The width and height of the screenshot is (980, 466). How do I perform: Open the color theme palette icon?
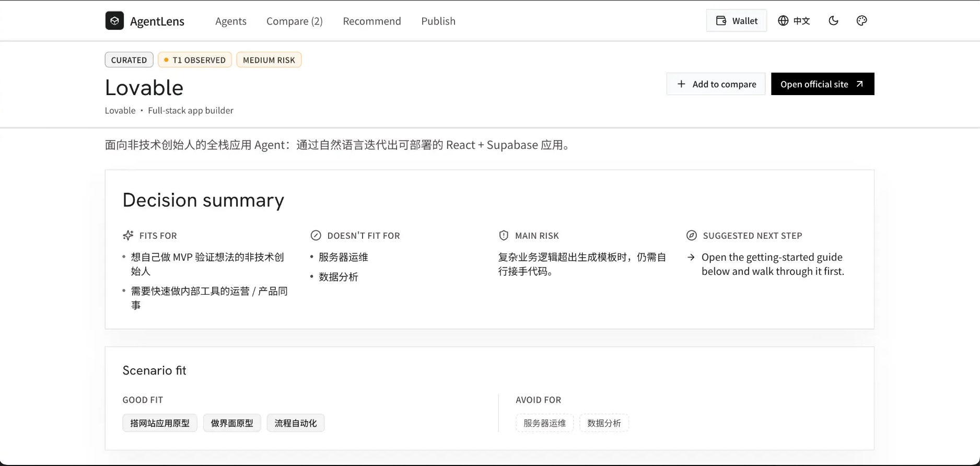862,21
